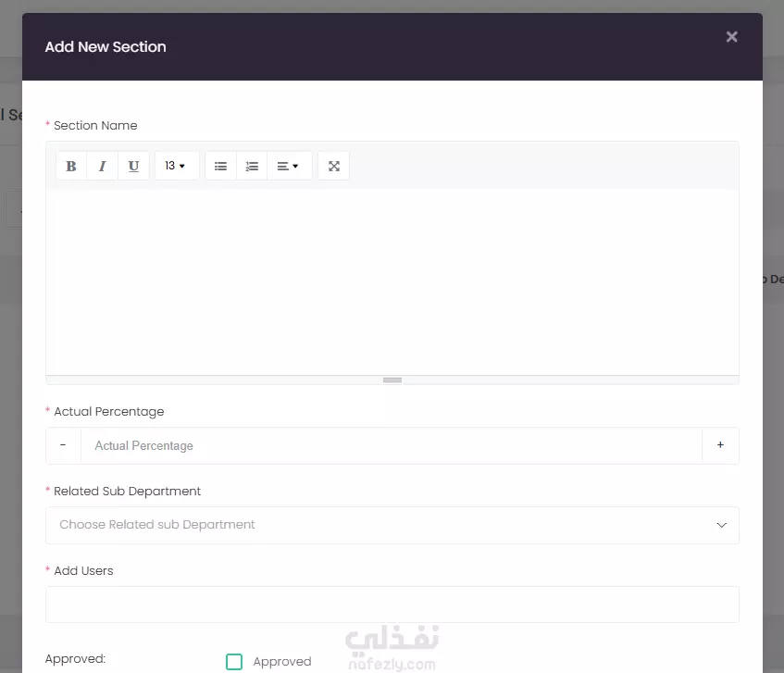Viewport: 784px width, 673px height.
Task: Click the Add Users input field
Action: (392, 604)
